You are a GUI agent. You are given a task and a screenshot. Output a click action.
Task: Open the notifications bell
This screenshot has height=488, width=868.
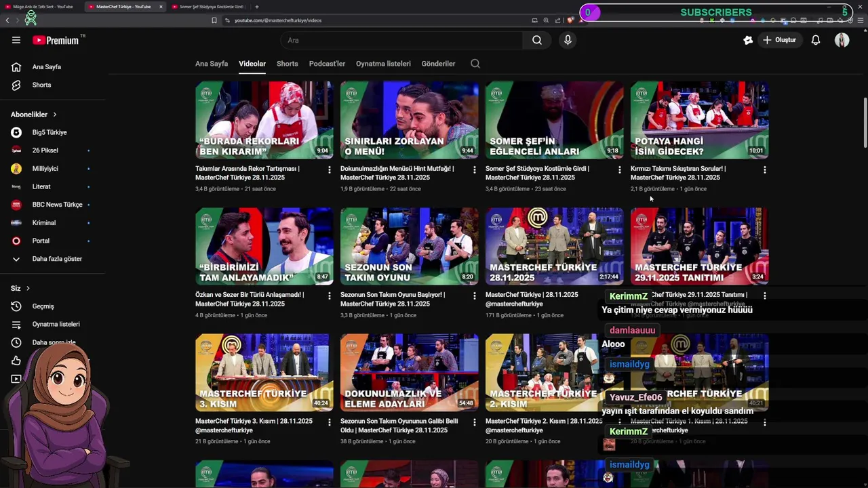tap(816, 40)
